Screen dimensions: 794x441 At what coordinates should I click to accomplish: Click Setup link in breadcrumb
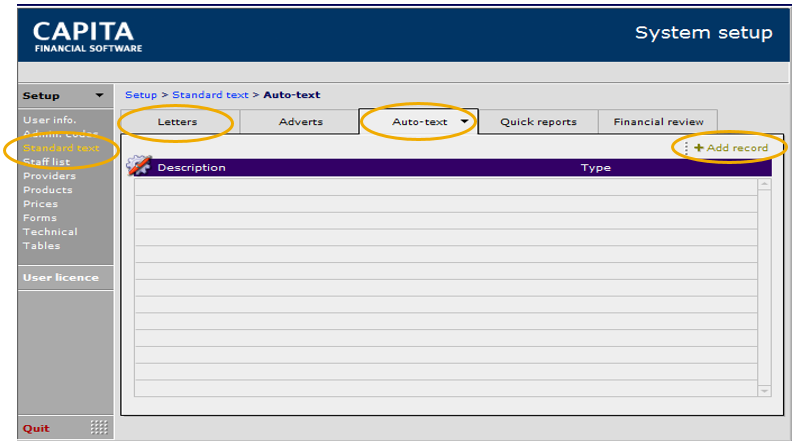141,95
